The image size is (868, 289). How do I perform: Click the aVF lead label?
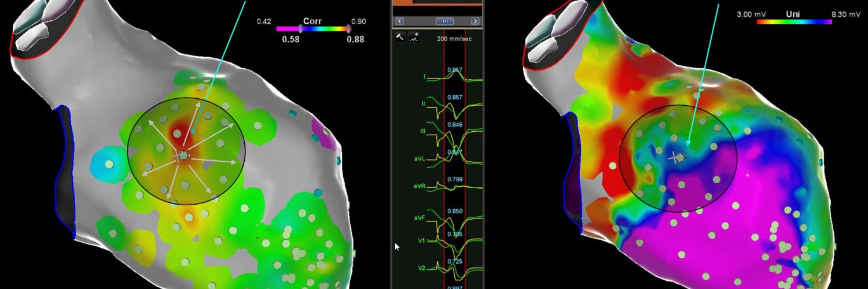[x=420, y=217]
